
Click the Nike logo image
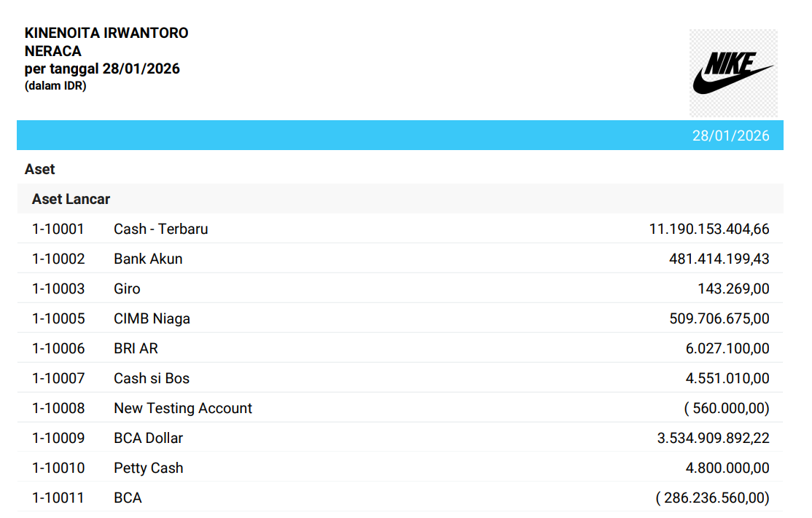733,73
